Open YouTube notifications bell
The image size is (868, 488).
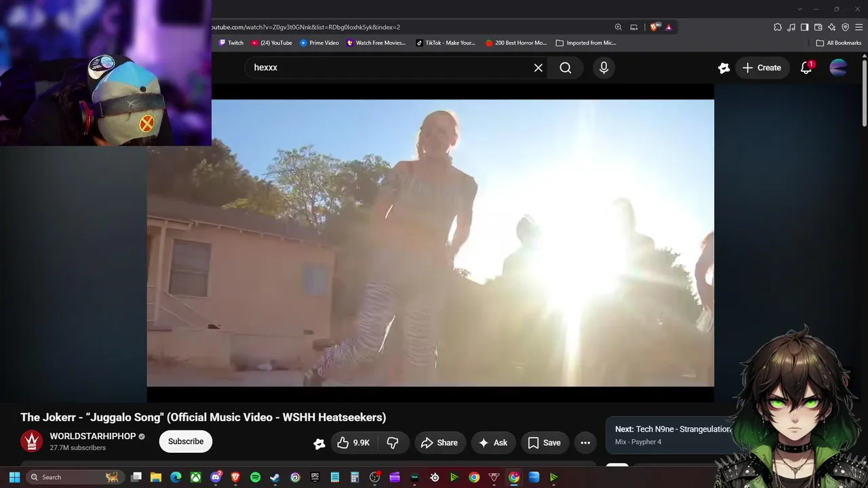pyautogui.click(x=806, y=68)
